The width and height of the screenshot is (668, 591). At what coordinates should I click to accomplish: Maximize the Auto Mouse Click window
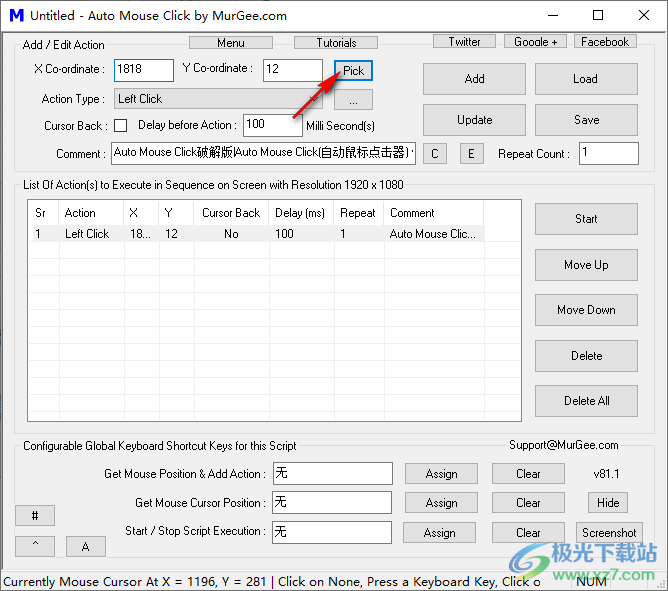click(598, 15)
